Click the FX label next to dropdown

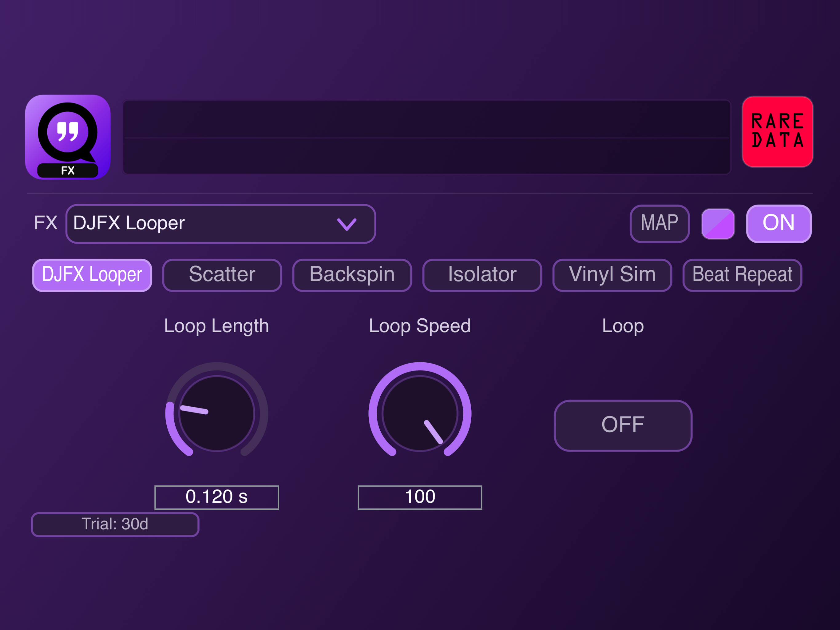coord(46,223)
